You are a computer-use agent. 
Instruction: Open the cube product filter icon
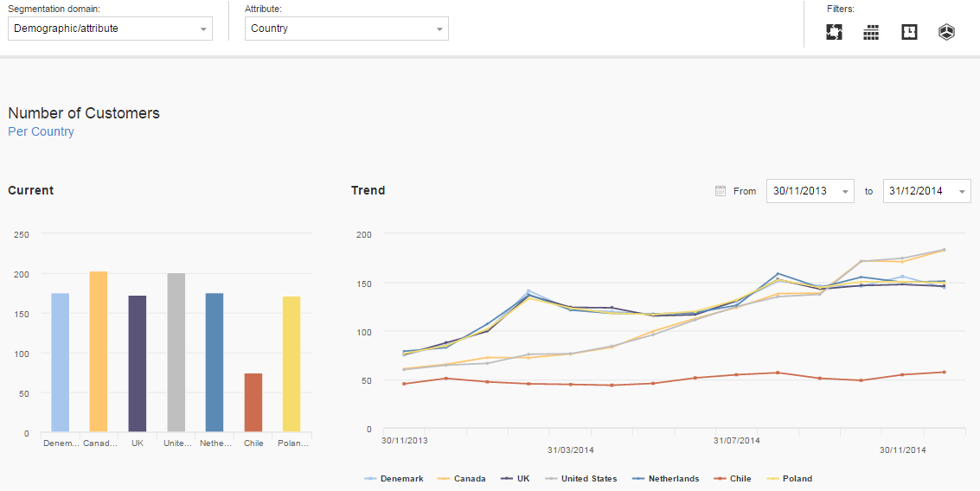click(946, 32)
